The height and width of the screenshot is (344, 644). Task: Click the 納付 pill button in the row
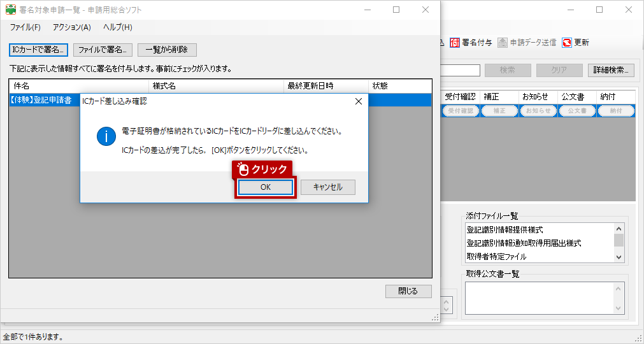point(616,111)
